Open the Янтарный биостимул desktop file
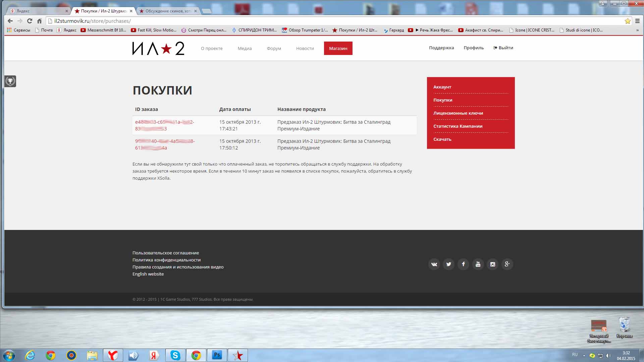 (x=599, y=331)
